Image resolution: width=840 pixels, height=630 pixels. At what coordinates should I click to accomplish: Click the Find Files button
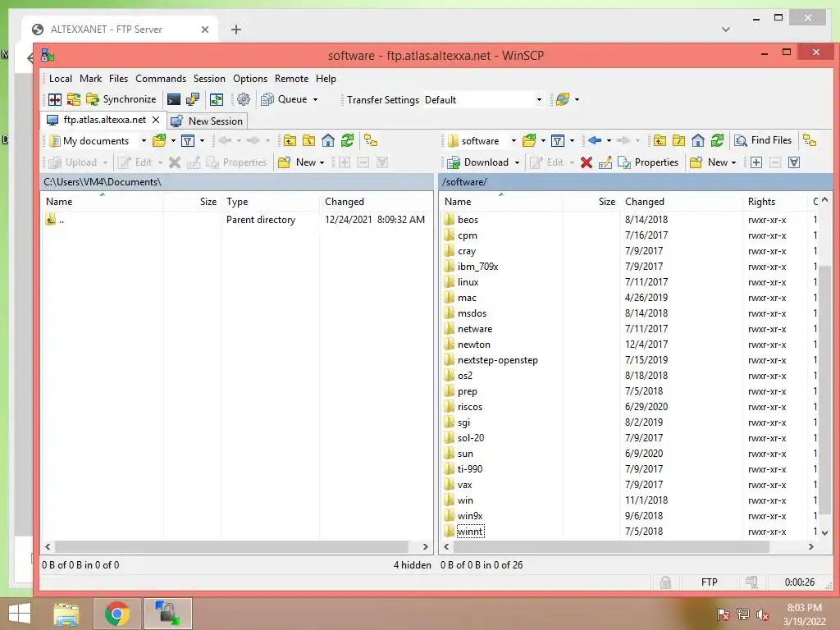(x=763, y=140)
